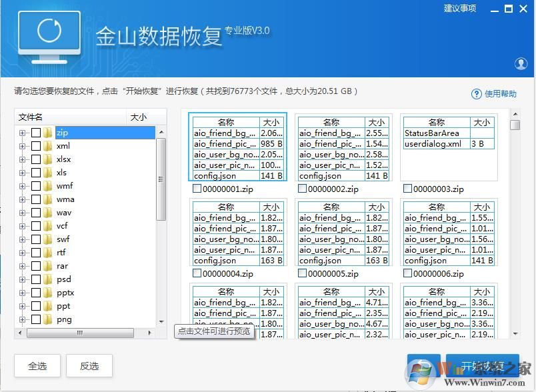The image size is (536, 392).
Task: Expand the png folder tree node
Action: (23, 319)
